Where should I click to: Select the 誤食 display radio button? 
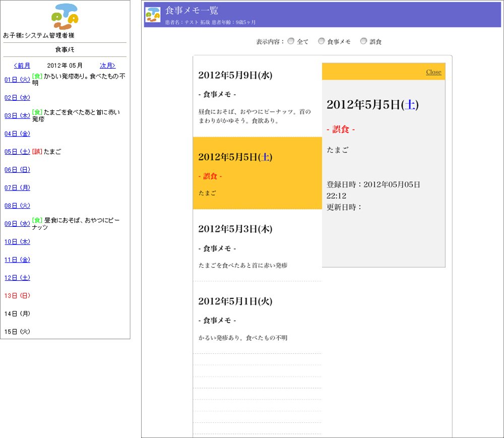point(363,41)
